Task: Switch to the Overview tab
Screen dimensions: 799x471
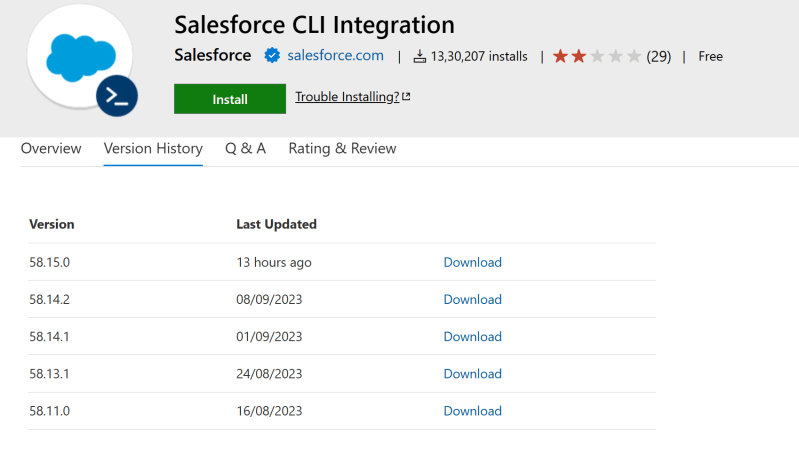Action: click(51, 148)
